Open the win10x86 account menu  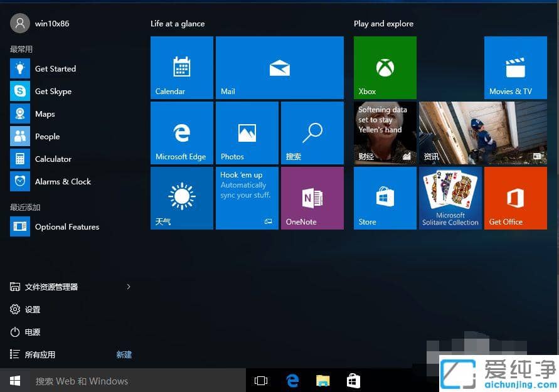pos(39,23)
